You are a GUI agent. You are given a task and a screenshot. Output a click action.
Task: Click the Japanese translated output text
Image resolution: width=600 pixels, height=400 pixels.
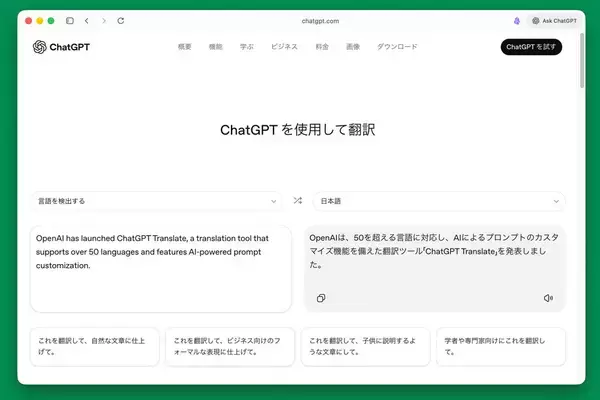pyautogui.click(x=434, y=251)
